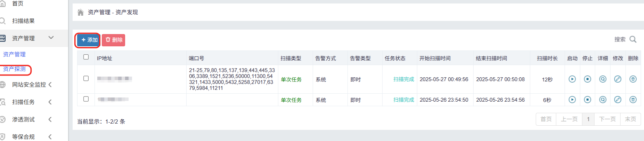
Task: Click the search magnifier icon
Action: 633,39
